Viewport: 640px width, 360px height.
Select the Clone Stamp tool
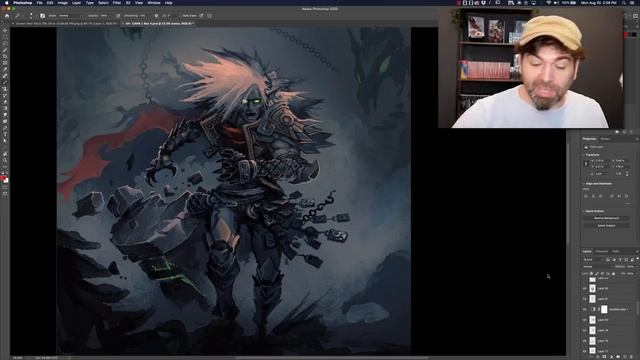5,89
